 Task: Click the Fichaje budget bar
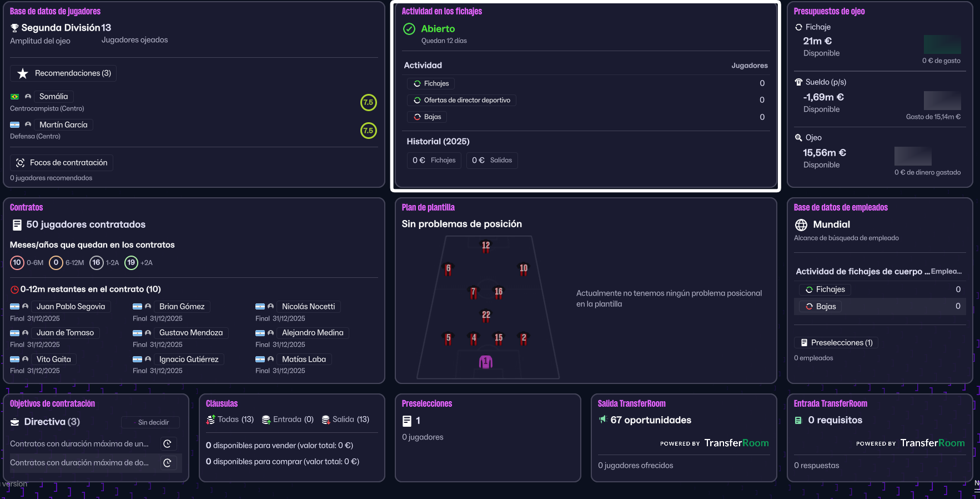[x=942, y=44]
